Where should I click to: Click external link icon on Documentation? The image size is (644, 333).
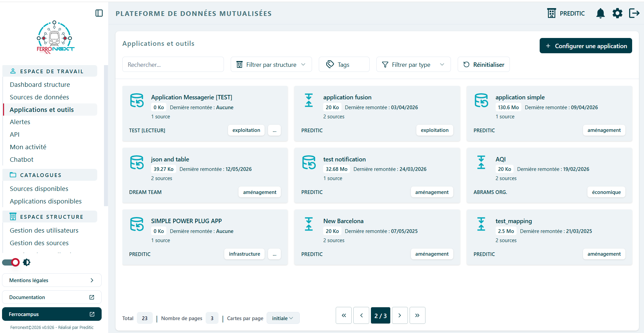91,297
